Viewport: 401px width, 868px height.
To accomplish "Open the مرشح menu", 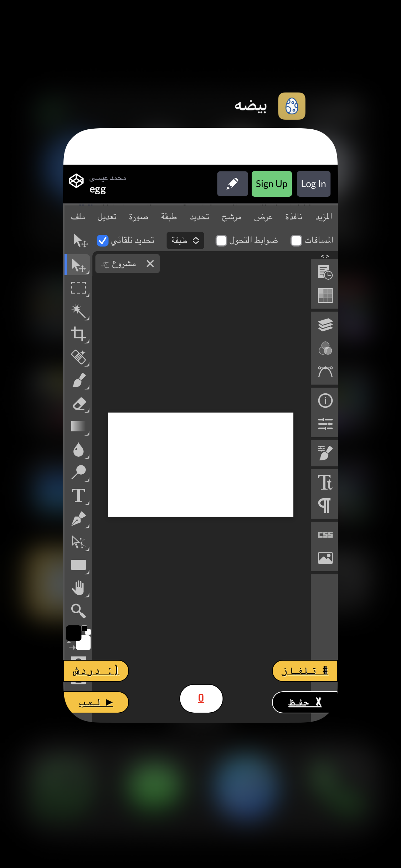I will [x=231, y=217].
